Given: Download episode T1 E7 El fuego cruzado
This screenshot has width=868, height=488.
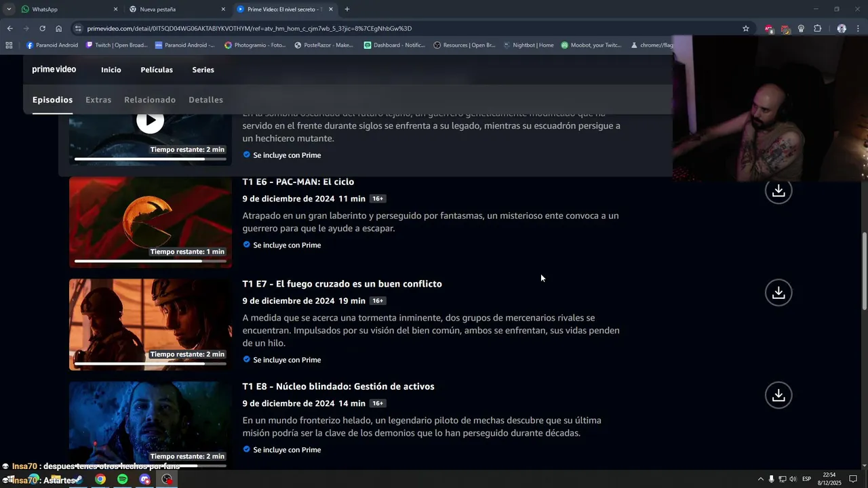Looking at the screenshot, I should coord(778,292).
